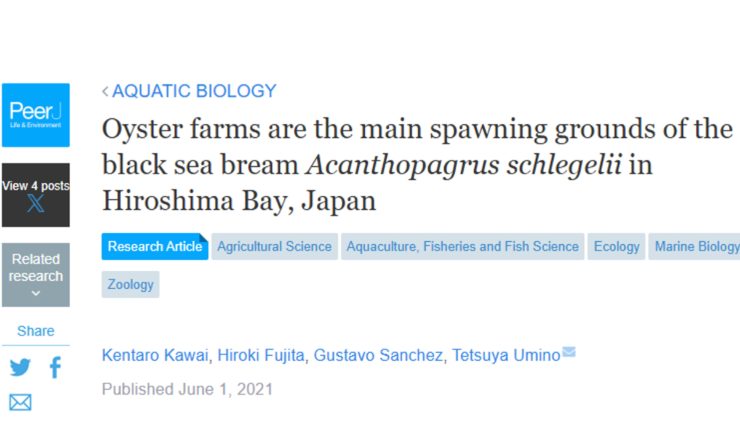Open the Agricultural Science subject tag
The width and height of the screenshot is (740, 440).
[x=274, y=246]
